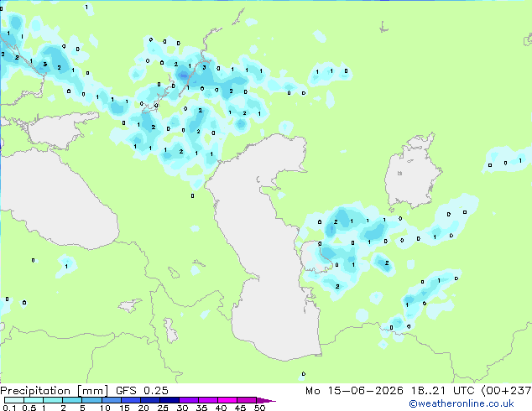Pick the swatch between 45 and 50
532x411 pixels.
247,400
